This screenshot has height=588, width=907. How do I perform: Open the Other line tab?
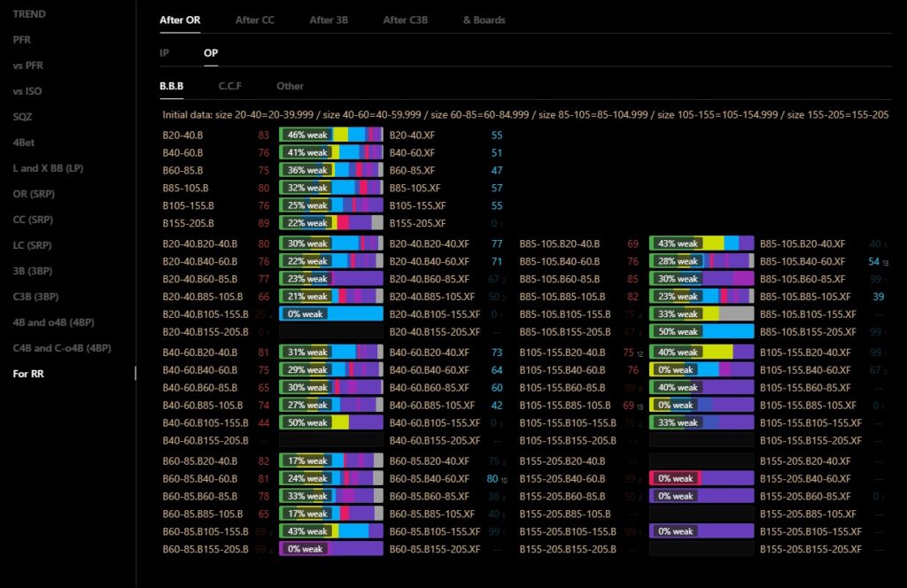coord(290,86)
